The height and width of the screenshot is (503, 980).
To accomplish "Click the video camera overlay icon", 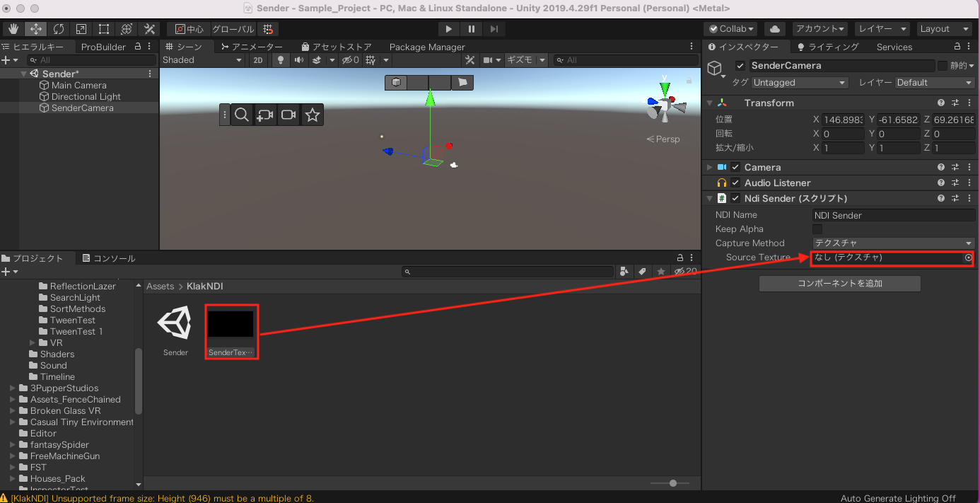I will click(288, 115).
